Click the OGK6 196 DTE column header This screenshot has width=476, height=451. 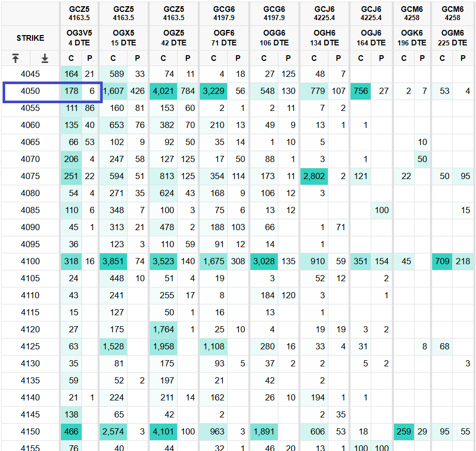click(412, 38)
